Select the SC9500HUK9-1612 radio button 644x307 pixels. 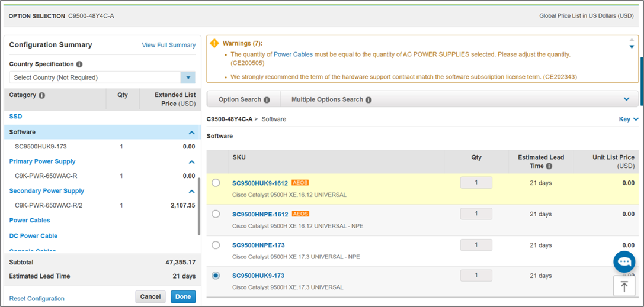[216, 183]
